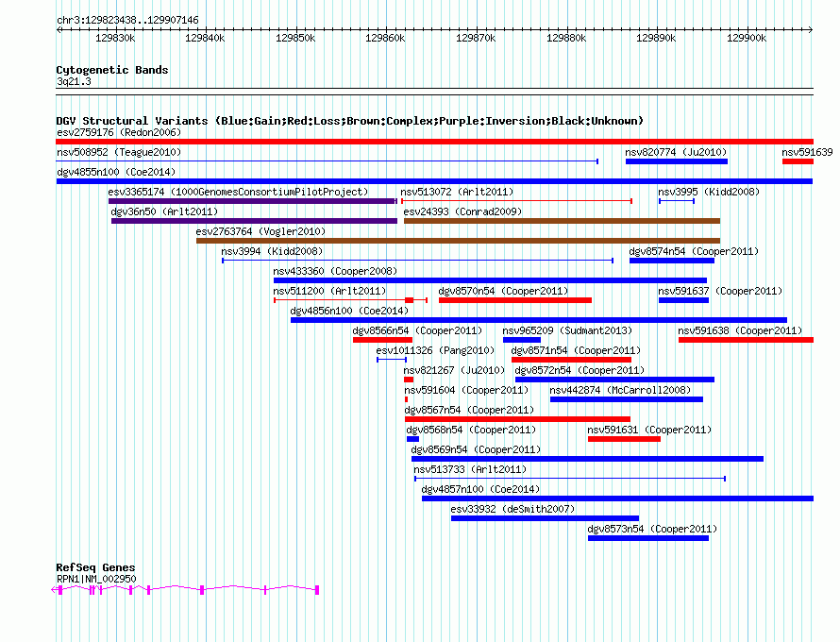
Task: Select the red nsv591631 loss bar
Action: (624, 439)
